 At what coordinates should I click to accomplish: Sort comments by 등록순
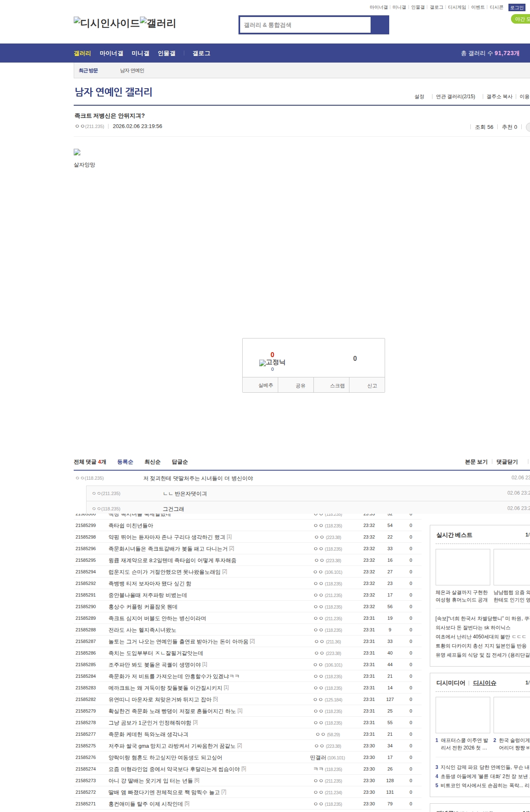click(125, 462)
